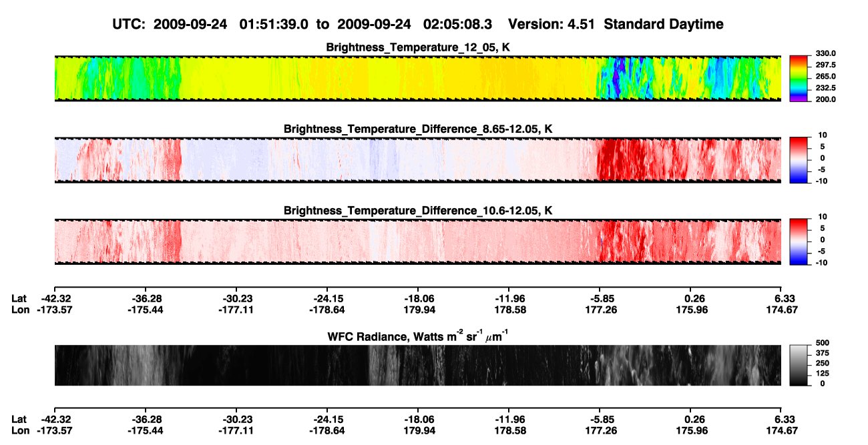Click the 179.94 longitude label on upper axis
The width and height of the screenshot is (868, 445).
tap(418, 310)
